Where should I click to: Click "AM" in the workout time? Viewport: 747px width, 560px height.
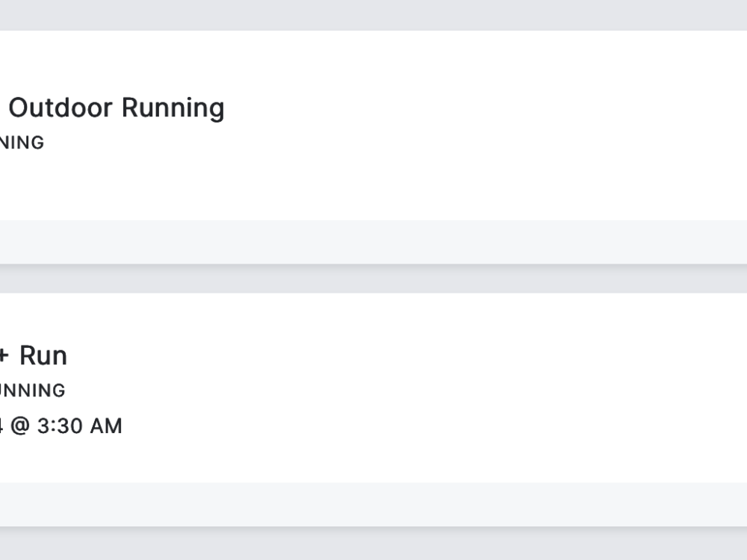(x=105, y=426)
